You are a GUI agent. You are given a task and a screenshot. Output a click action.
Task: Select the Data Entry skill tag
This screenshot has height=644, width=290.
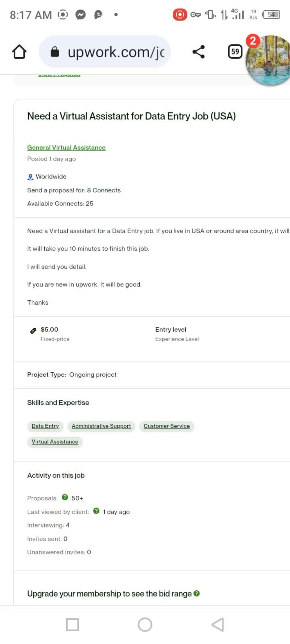pyautogui.click(x=45, y=426)
